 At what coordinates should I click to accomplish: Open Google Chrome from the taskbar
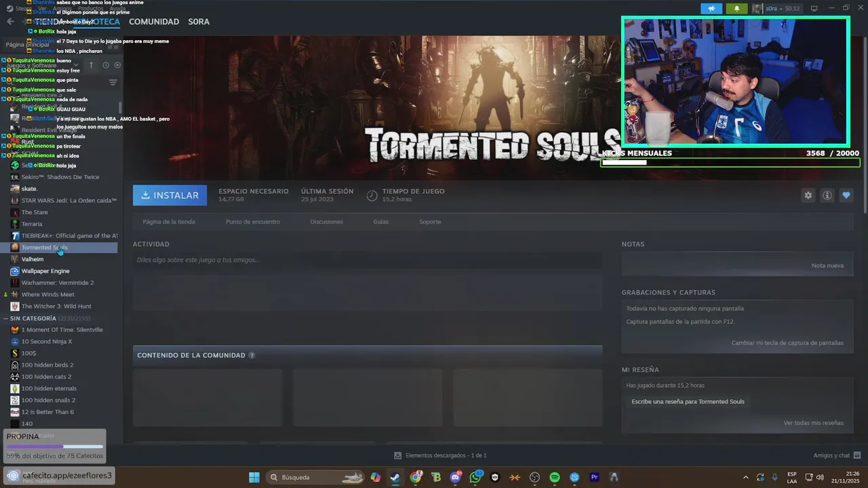pyautogui.click(x=416, y=477)
